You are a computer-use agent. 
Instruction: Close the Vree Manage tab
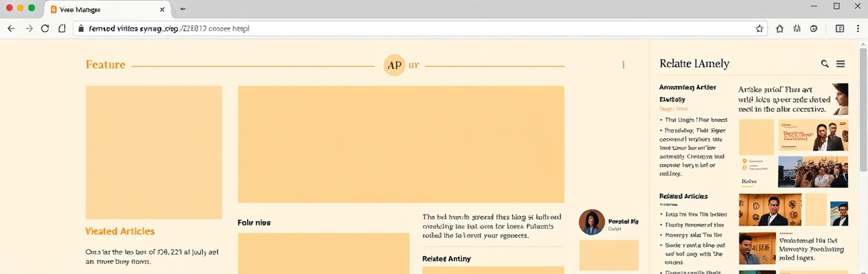coord(163,9)
